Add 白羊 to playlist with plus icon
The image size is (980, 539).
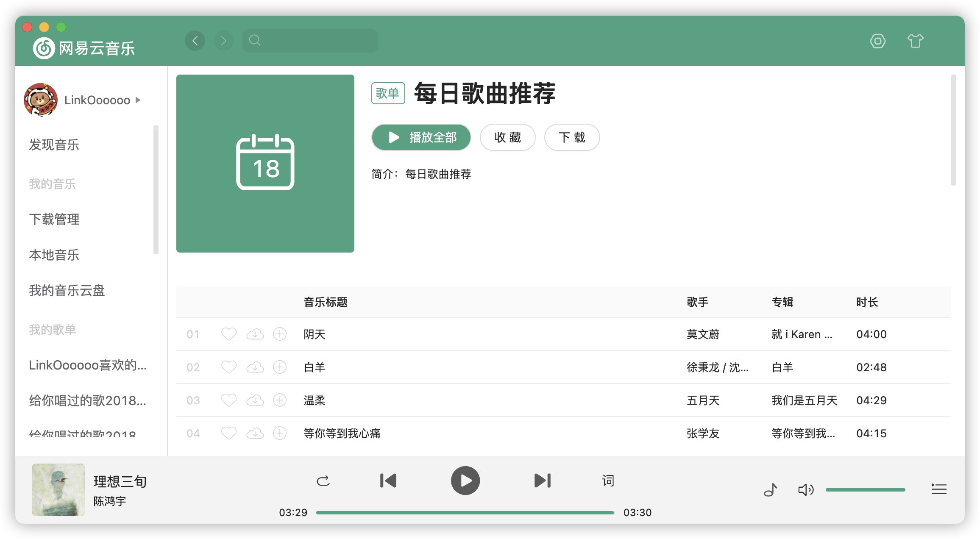point(280,367)
